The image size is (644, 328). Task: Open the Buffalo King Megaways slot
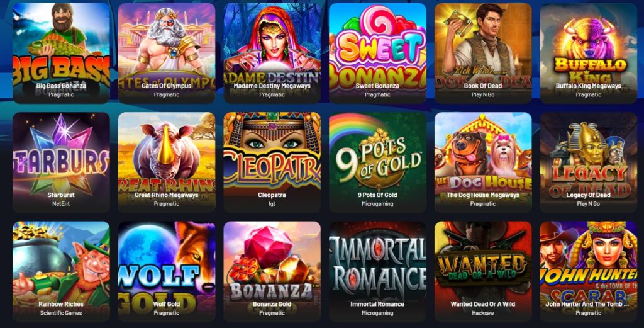click(589, 53)
